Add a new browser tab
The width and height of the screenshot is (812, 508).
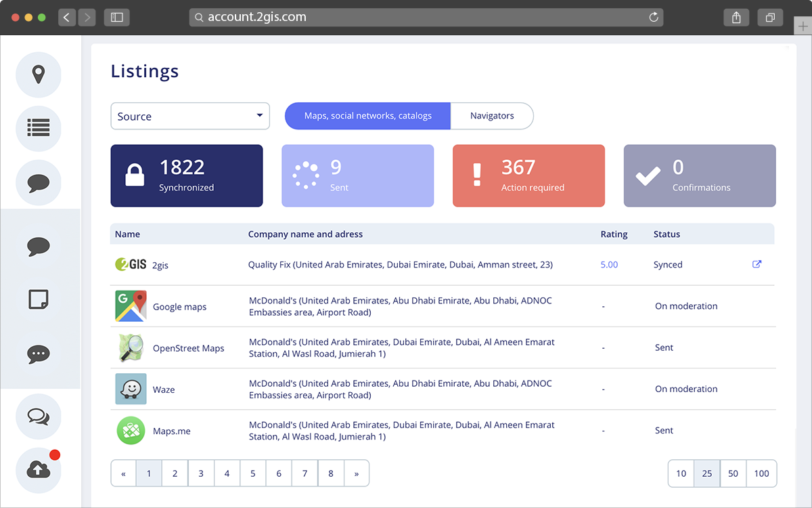[x=803, y=26]
